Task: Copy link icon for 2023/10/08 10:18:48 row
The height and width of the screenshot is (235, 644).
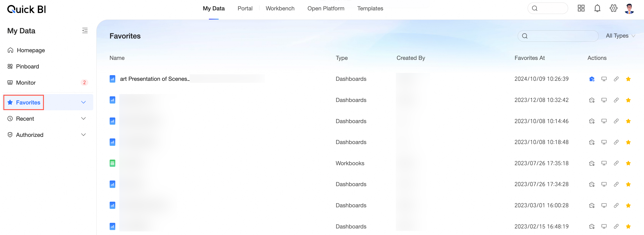Action: pyautogui.click(x=616, y=142)
